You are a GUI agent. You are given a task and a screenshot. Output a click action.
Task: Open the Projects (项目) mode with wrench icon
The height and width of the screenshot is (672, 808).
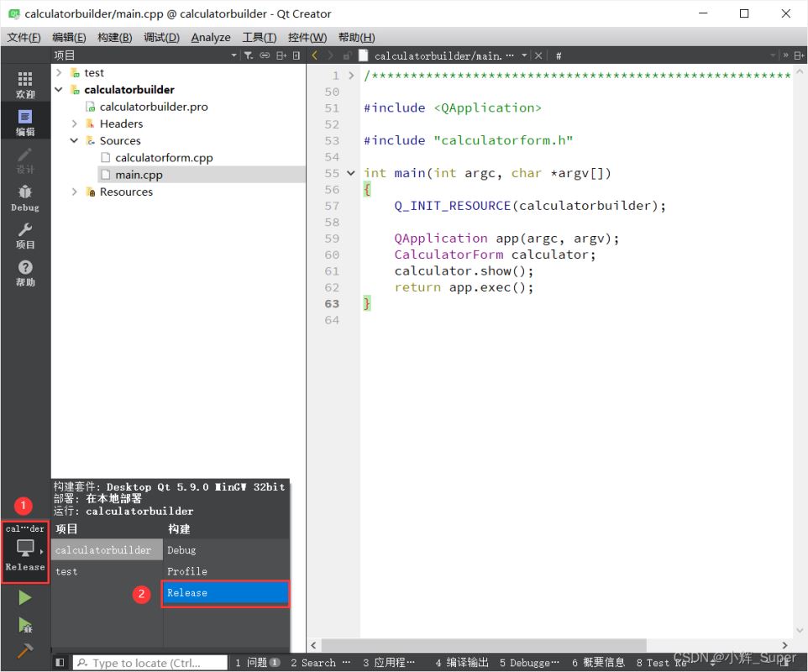[x=25, y=235]
